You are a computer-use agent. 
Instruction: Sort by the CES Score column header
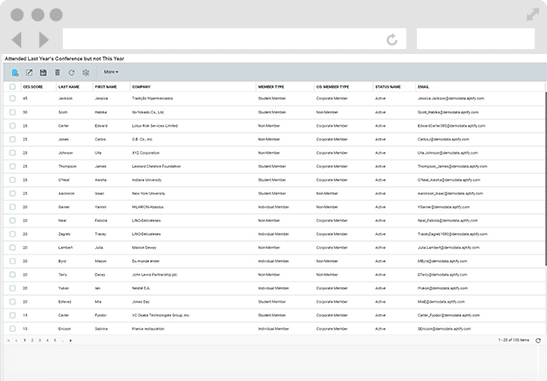33,87
